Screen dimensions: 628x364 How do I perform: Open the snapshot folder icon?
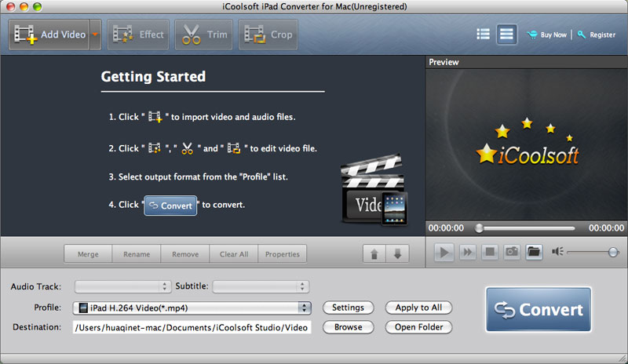pyautogui.click(x=534, y=252)
